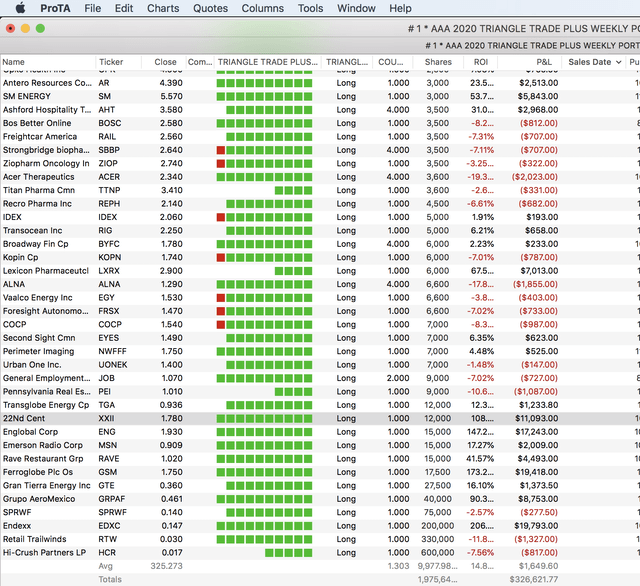Screen dimensions: 640x586
Task: Click ticker REPH for Recro Pharma
Action: tap(109, 204)
